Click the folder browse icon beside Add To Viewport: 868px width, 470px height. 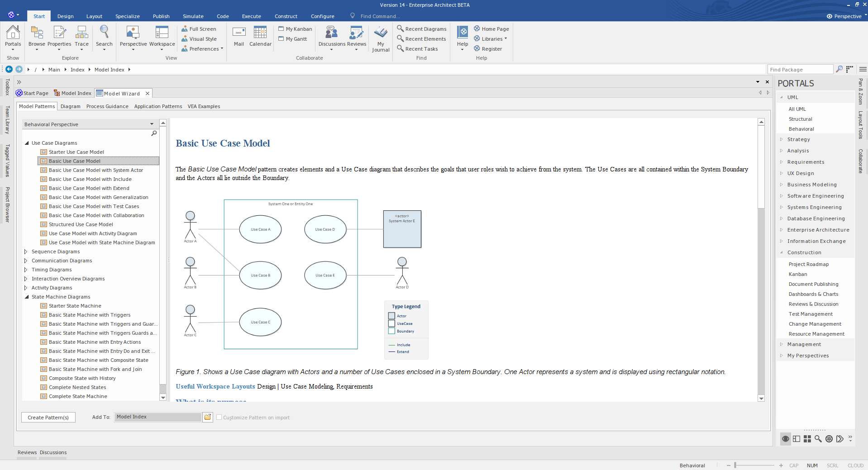tap(208, 417)
